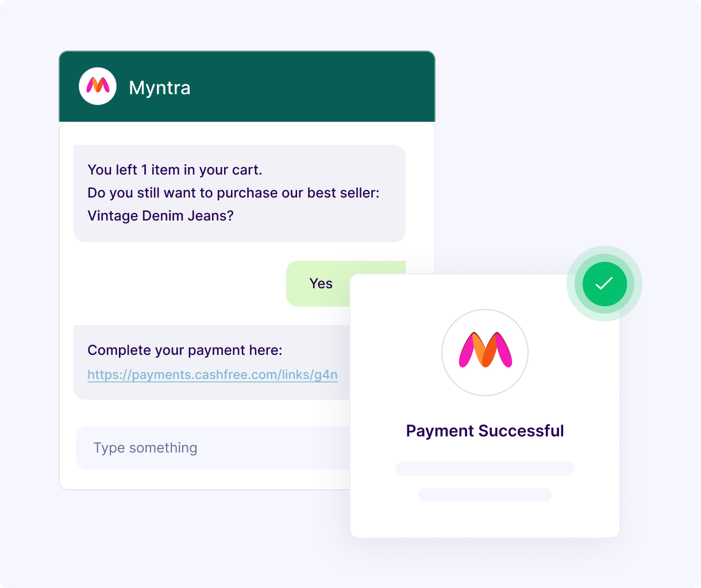Image resolution: width=701 pixels, height=588 pixels.
Task: Select the Myntra name in the chat header
Action: click(x=160, y=88)
